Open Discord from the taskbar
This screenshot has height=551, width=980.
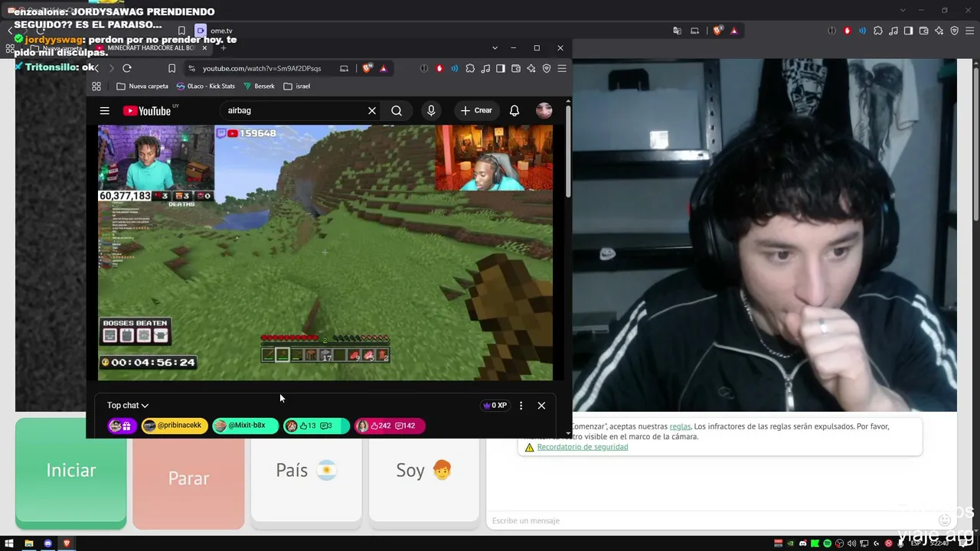[x=47, y=543]
